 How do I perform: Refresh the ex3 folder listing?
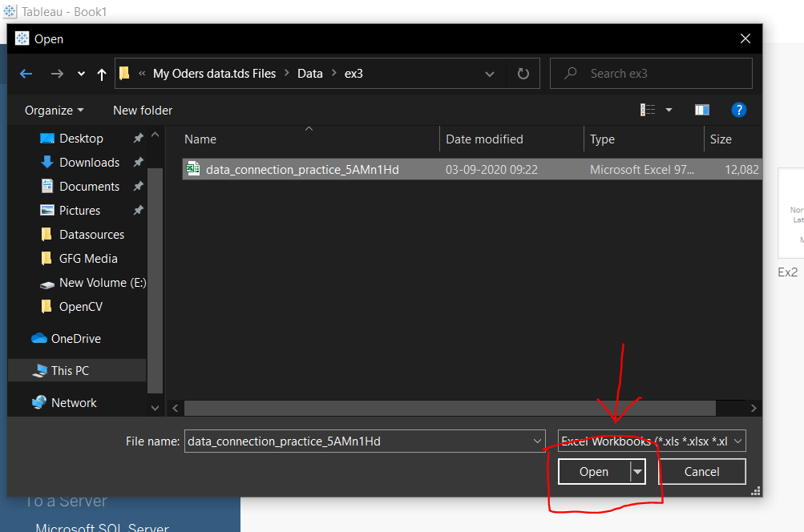[523, 74]
